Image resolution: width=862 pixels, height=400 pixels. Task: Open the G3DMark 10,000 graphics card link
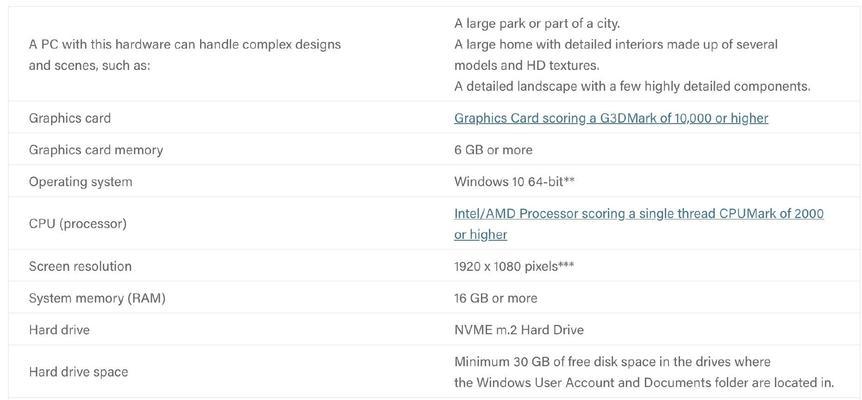(x=611, y=118)
